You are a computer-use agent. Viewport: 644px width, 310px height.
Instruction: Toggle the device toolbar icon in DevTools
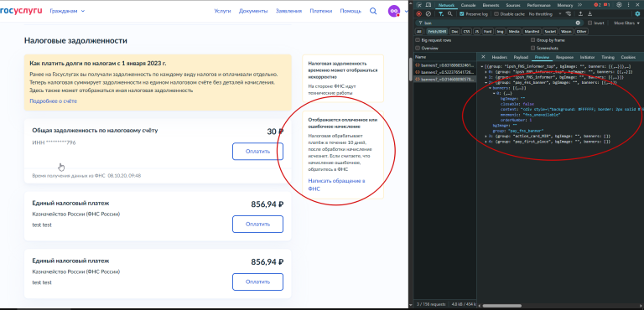coord(428,5)
